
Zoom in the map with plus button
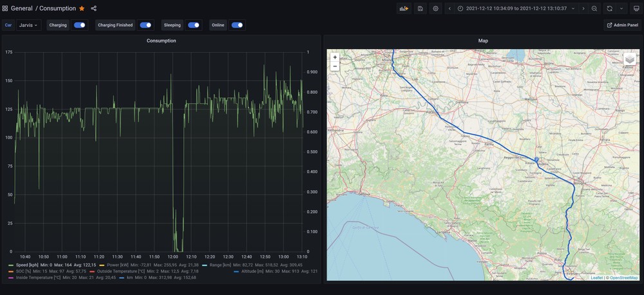(x=335, y=57)
